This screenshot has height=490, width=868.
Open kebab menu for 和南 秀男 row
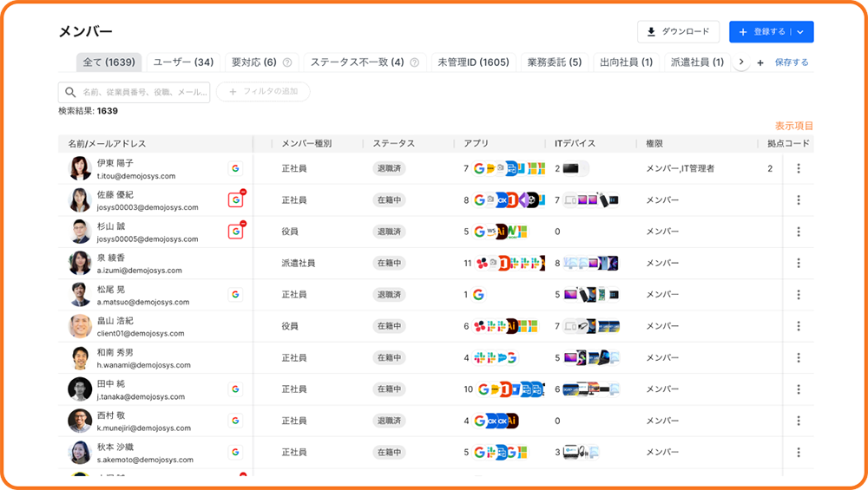tap(799, 357)
